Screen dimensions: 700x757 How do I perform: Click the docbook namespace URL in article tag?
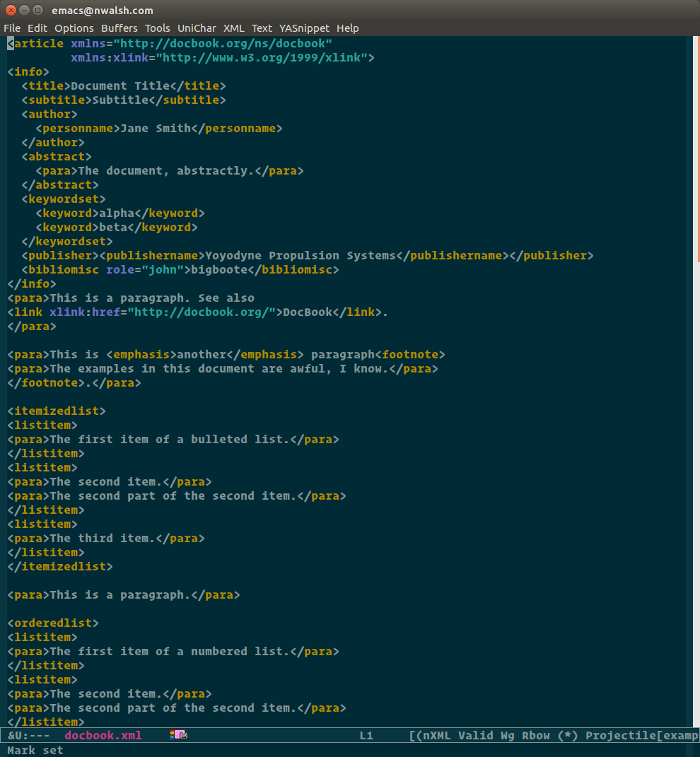point(223,43)
